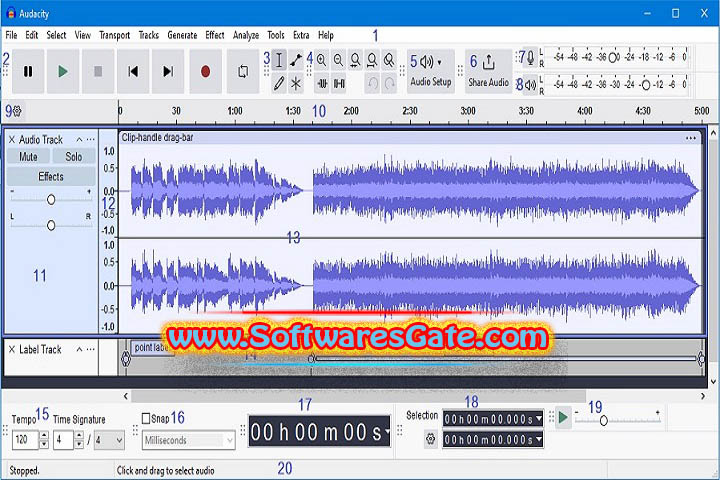Open timeline options gear icon

click(17, 111)
